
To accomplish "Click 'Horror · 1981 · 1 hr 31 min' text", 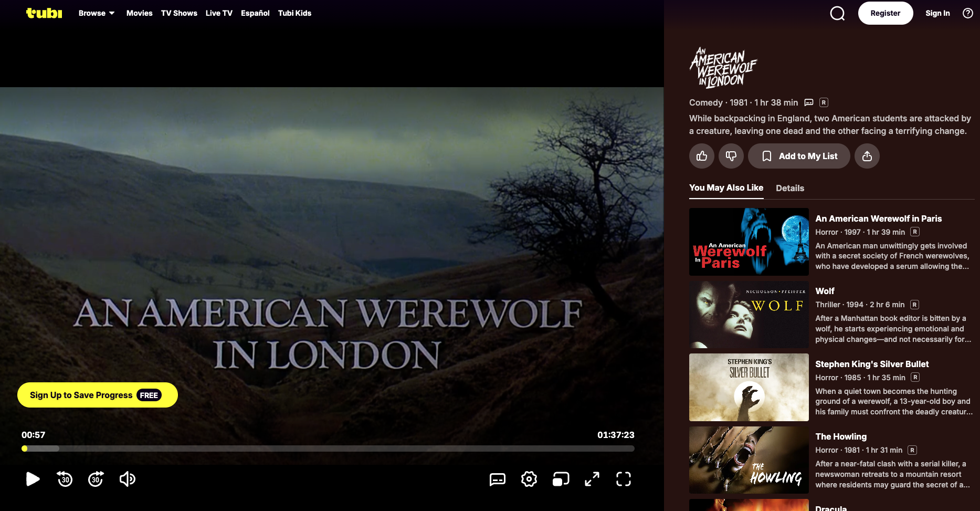I will (x=859, y=450).
